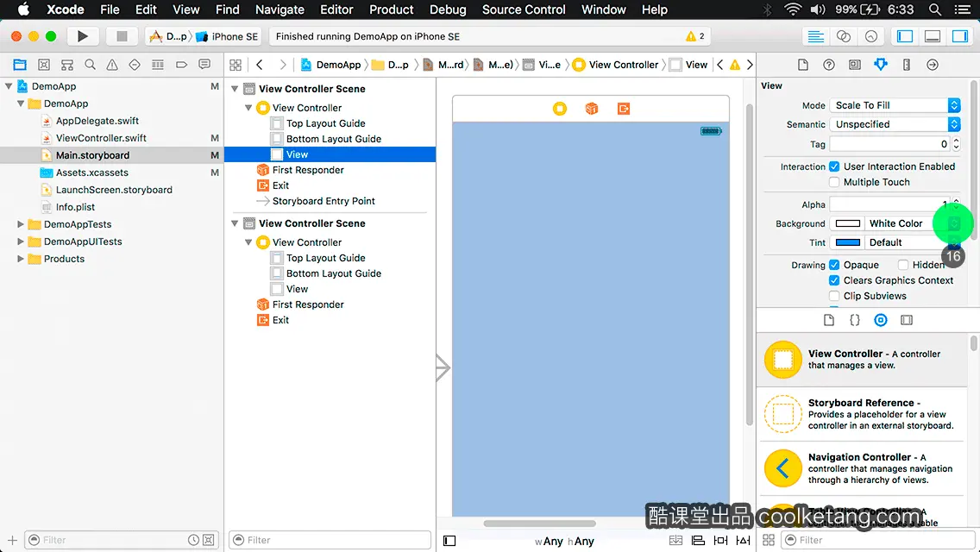
Task: Toggle the document outline panel
Action: point(449,541)
